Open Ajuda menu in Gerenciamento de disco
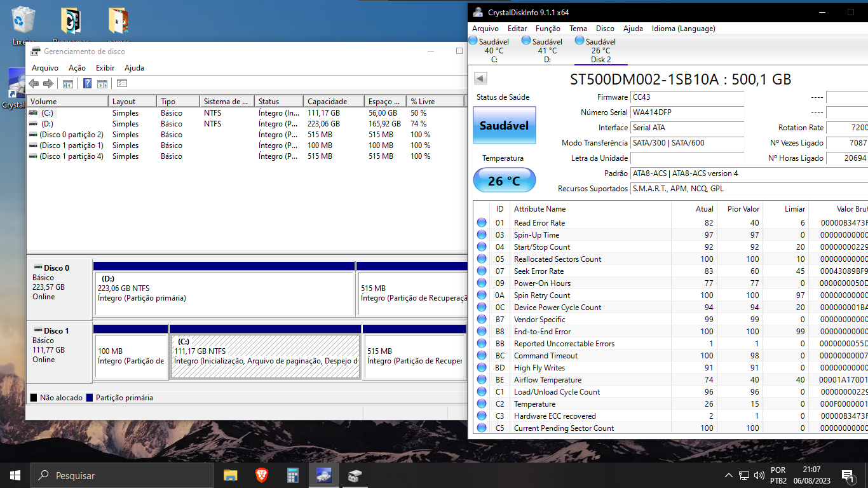This screenshot has width=868, height=488. [x=134, y=68]
